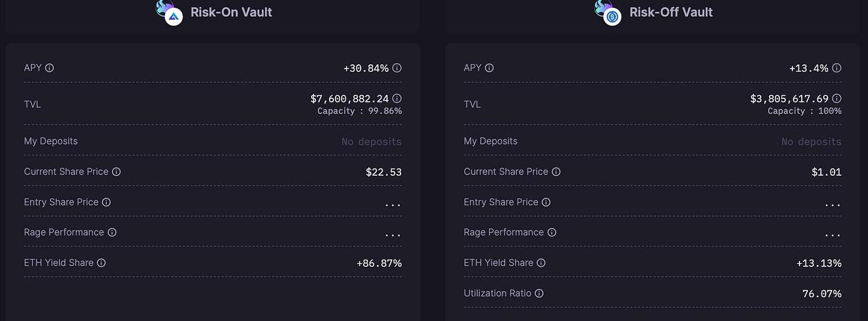Show Risk-Off Rage Performance info tooltip icon
This screenshot has height=321, width=868.
pyautogui.click(x=552, y=232)
